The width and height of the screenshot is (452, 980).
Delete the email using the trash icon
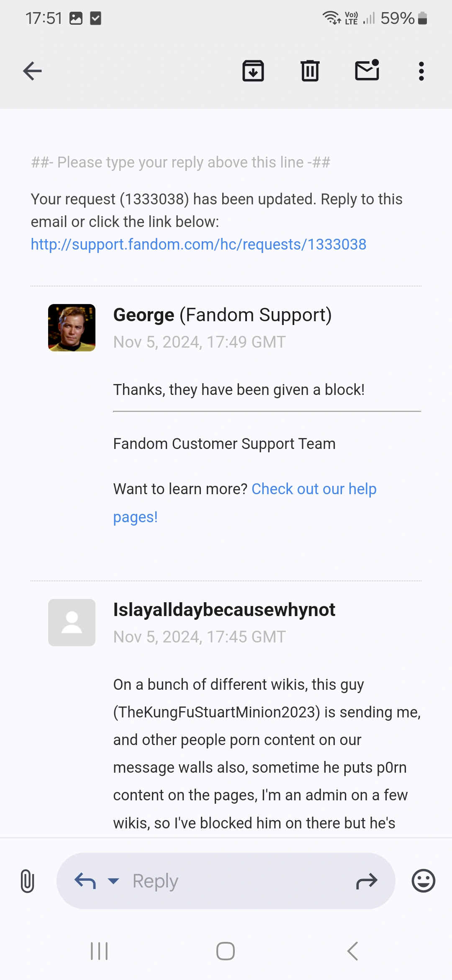pyautogui.click(x=310, y=71)
